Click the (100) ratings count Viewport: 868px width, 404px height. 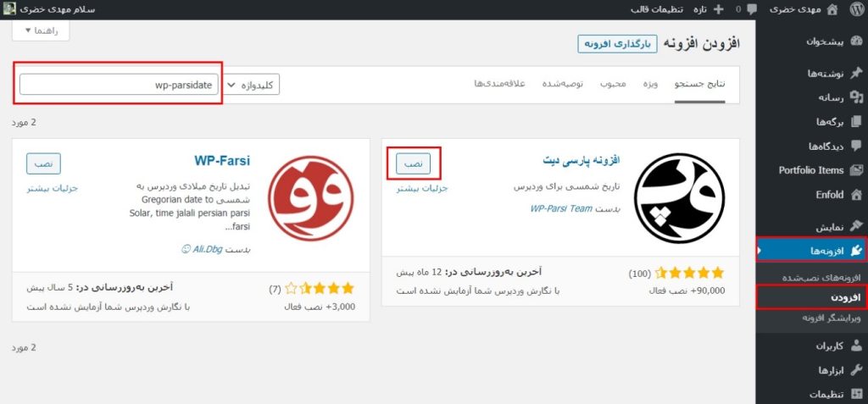[639, 274]
